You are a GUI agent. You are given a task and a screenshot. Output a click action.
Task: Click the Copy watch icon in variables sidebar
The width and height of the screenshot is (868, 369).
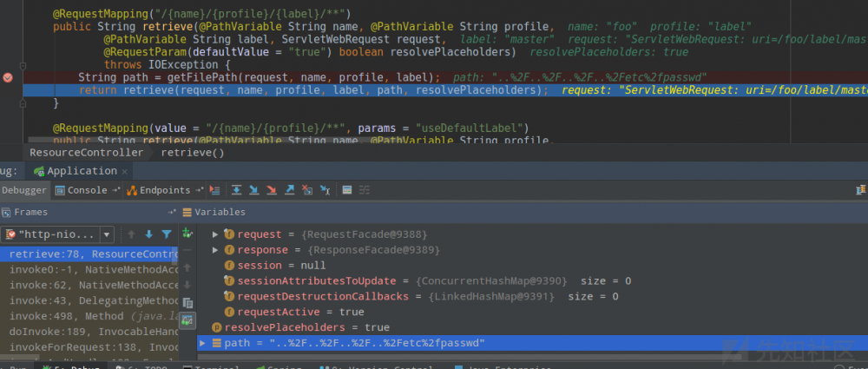coord(187,303)
